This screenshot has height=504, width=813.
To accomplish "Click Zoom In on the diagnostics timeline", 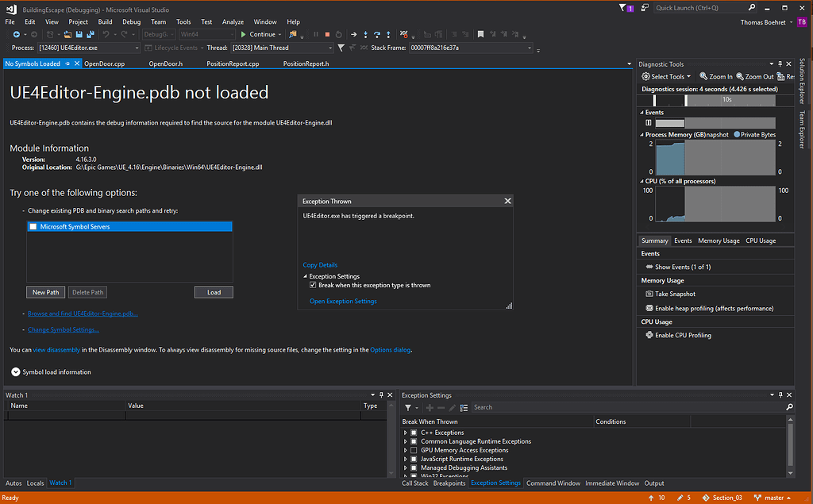I will [719, 76].
